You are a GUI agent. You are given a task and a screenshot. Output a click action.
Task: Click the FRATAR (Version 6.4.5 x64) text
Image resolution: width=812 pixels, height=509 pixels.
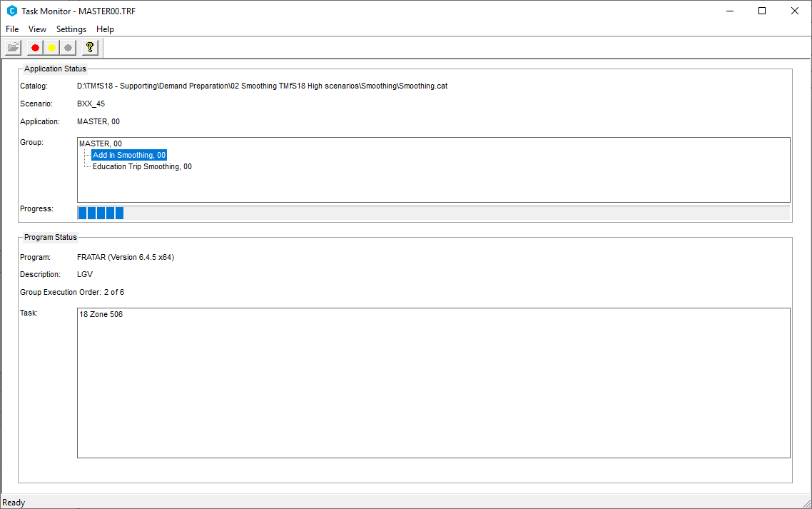(126, 257)
